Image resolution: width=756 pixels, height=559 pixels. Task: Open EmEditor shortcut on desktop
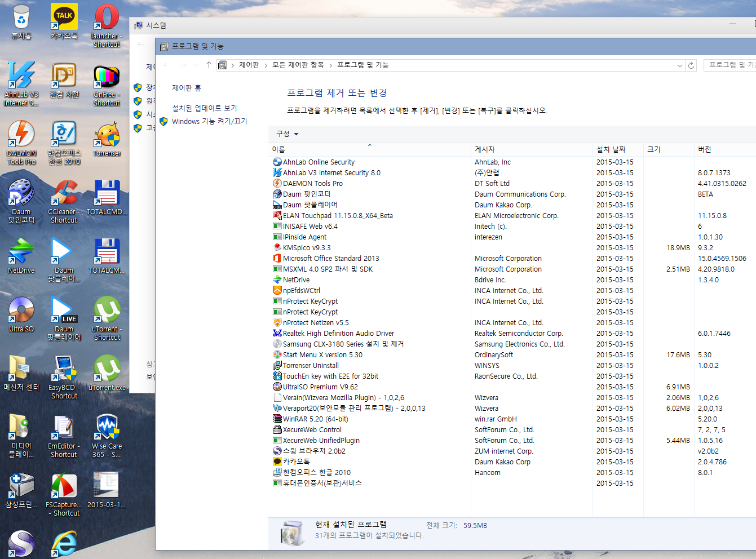64,435
